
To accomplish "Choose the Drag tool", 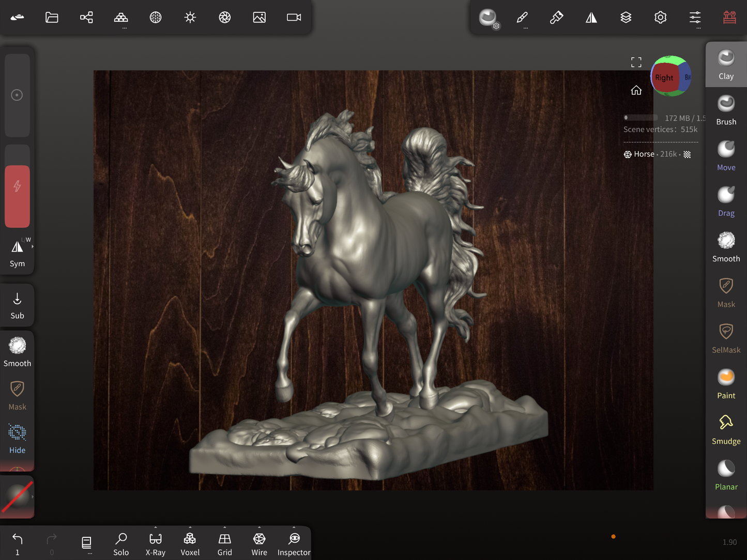I will click(726, 201).
